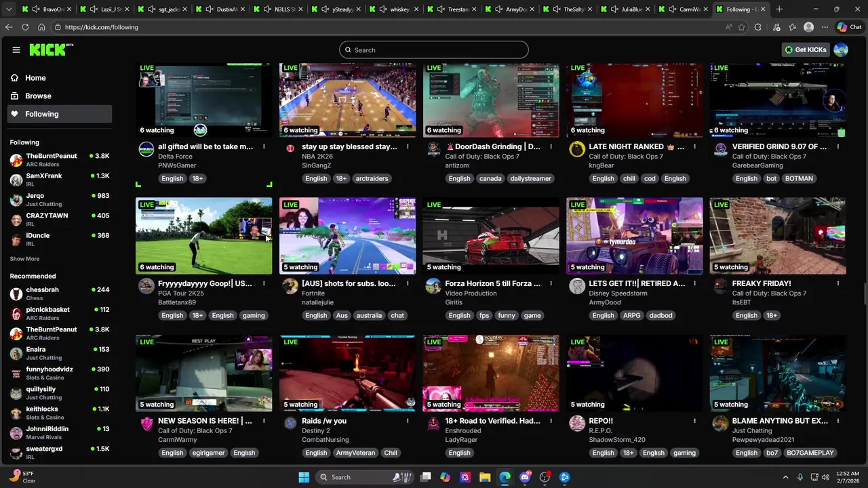Open a new browser tab

click(x=779, y=9)
